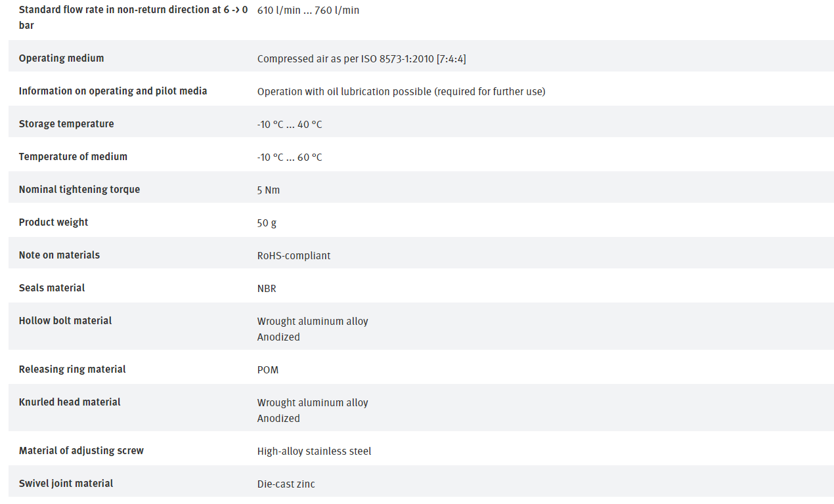This screenshot has width=834, height=504.
Task: Select the -10 °C ... 60 °C value
Action: (290, 157)
